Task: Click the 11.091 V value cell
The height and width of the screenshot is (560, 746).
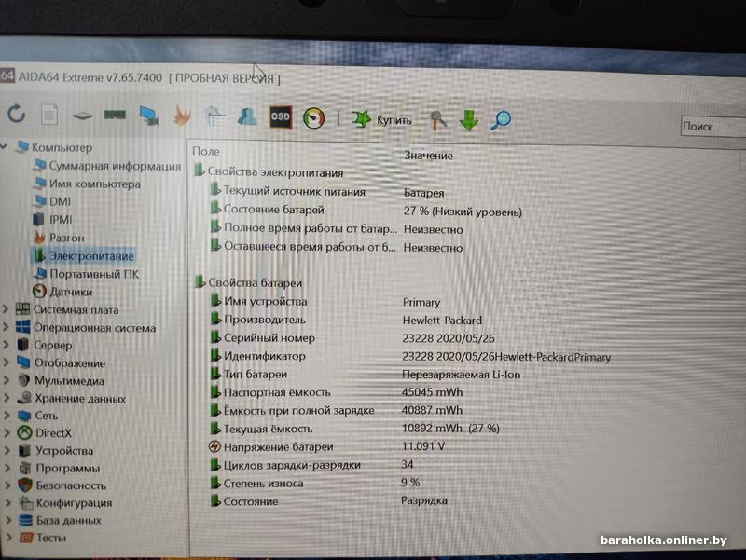Action: coord(423,446)
